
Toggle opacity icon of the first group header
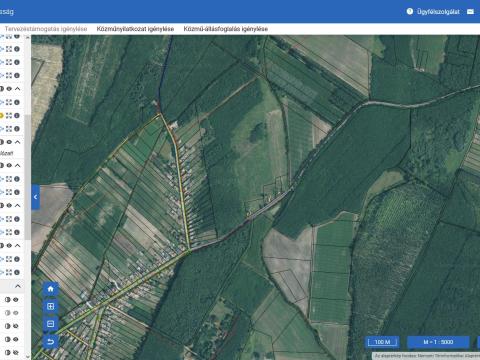coord(1,89)
